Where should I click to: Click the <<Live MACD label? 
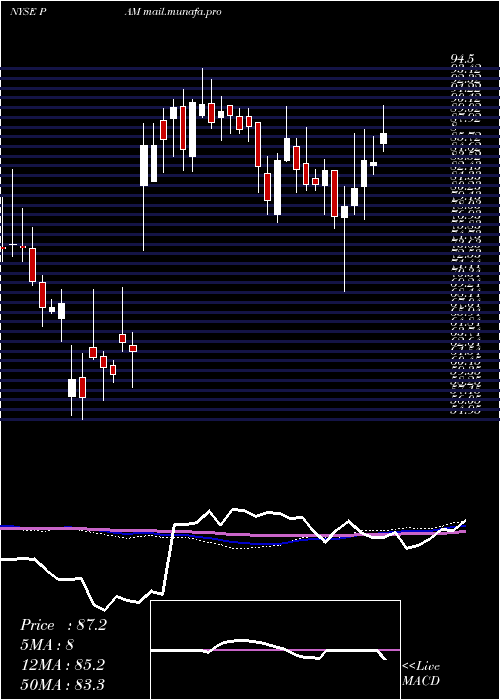(421, 674)
